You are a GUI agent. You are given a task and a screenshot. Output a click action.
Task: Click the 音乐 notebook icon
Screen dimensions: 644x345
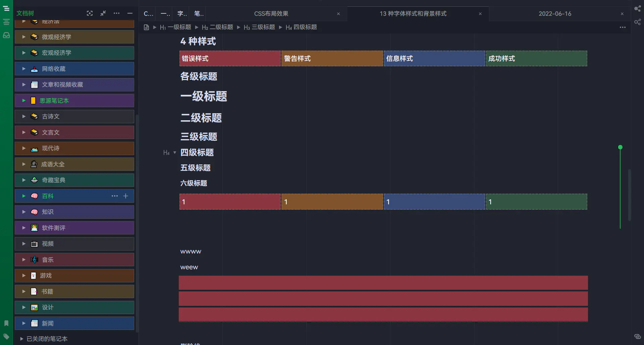pos(34,260)
